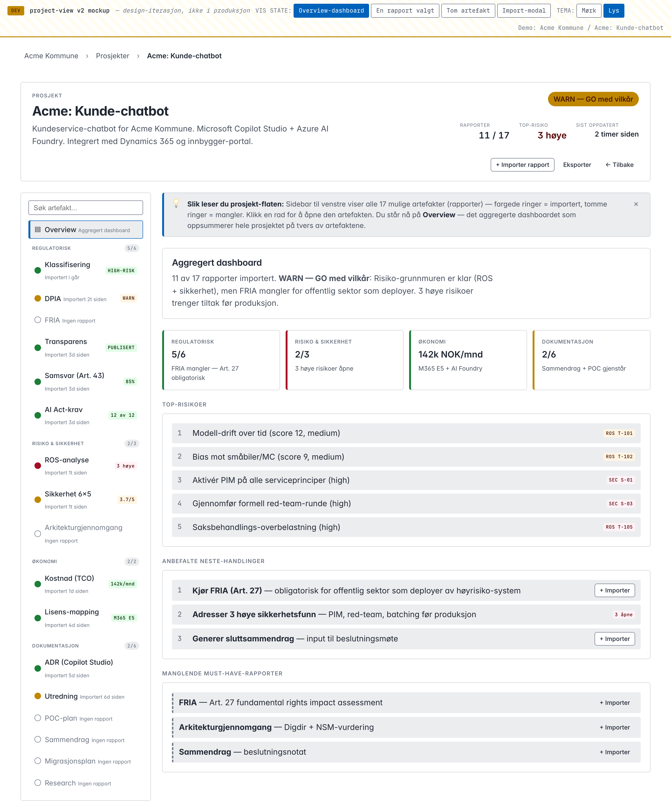Click empty ring beside FRIA
The image size is (671, 812).
click(x=38, y=320)
